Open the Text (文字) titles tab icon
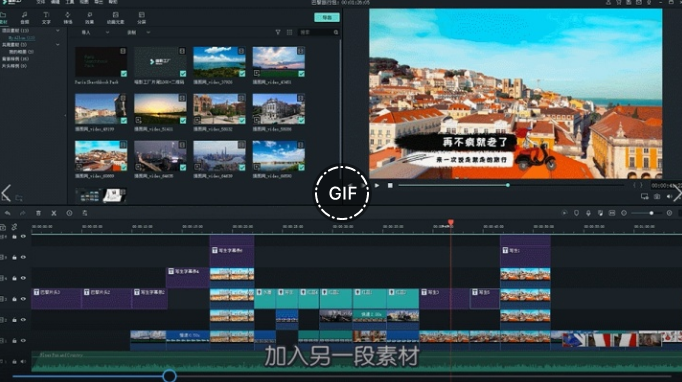This screenshot has height=382, width=682. pyautogui.click(x=46, y=17)
